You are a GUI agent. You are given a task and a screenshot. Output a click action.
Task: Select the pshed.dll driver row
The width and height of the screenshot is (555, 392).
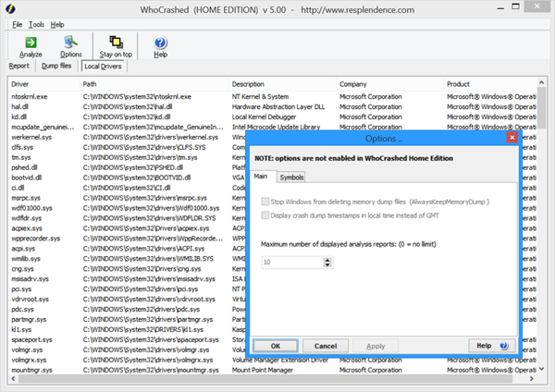[x=128, y=167]
